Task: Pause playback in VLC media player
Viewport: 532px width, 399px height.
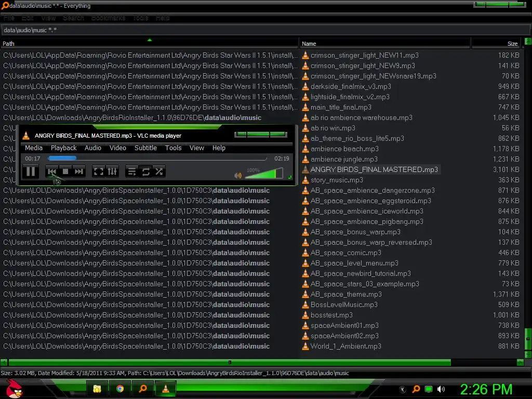Action: (x=31, y=171)
